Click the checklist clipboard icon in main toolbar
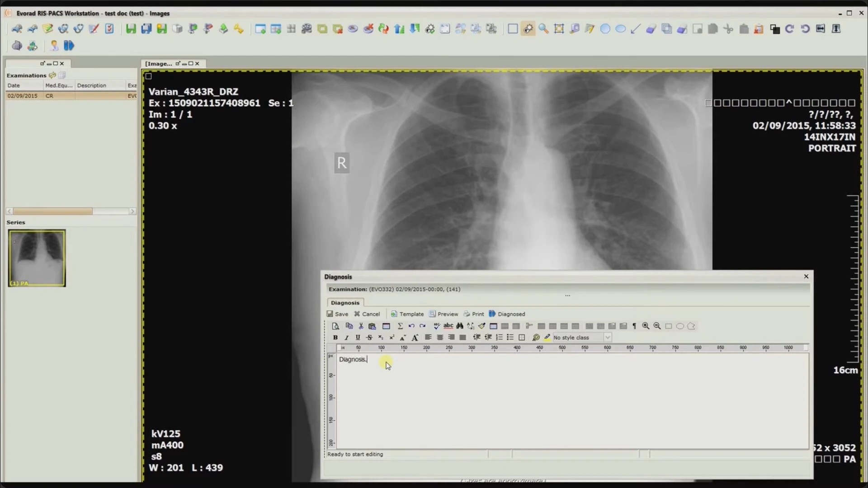The width and height of the screenshot is (868, 488). coord(109,29)
